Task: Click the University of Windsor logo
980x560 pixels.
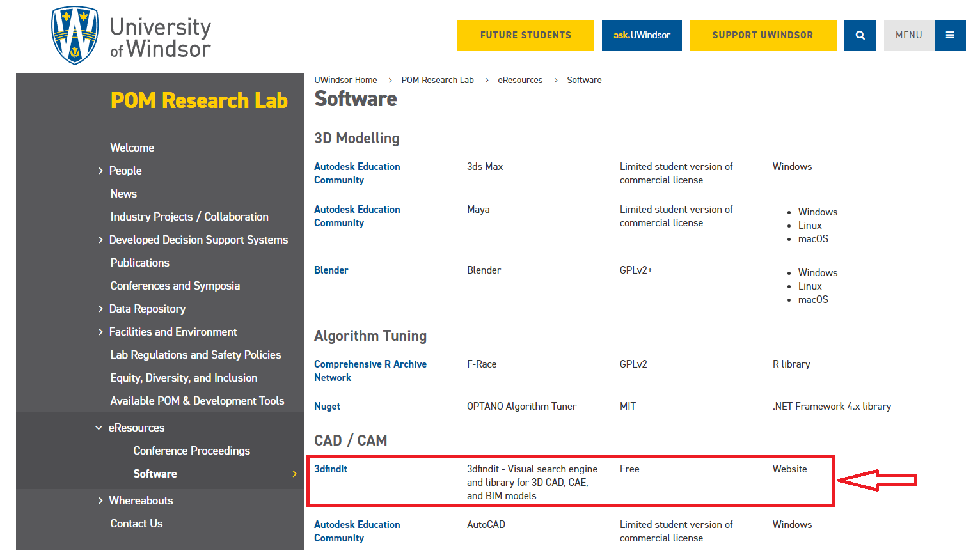Action: pyautogui.click(x=131, y=36)
